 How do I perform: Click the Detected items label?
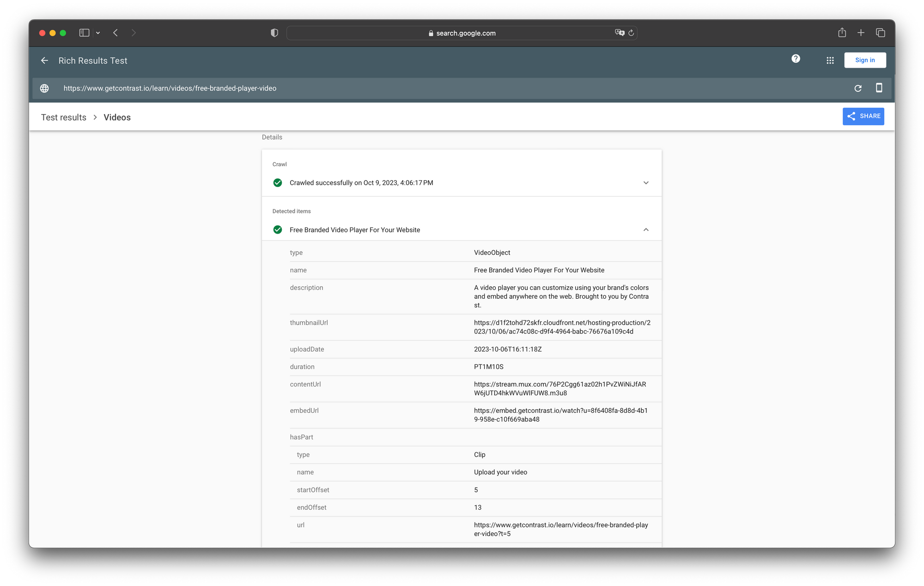coord(292,211)
